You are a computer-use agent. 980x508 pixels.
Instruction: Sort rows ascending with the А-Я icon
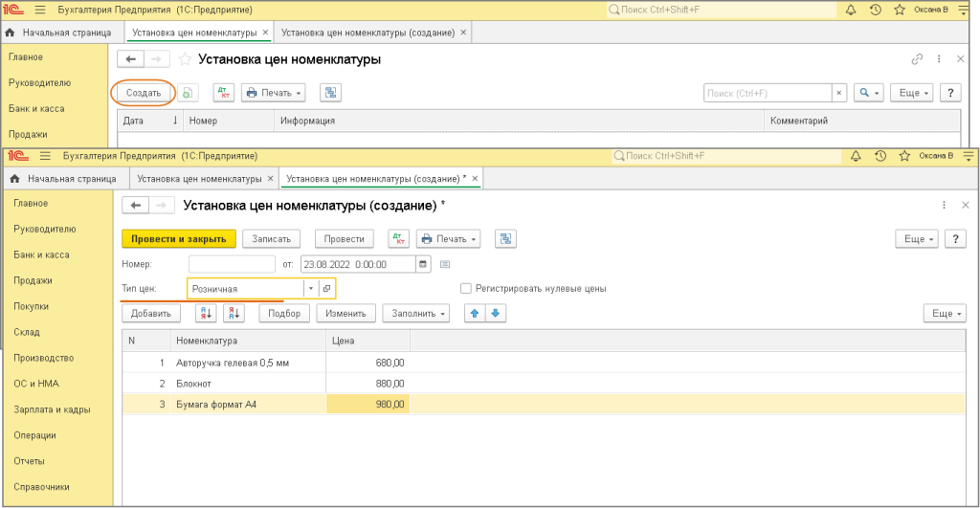[x=206, y=313]
